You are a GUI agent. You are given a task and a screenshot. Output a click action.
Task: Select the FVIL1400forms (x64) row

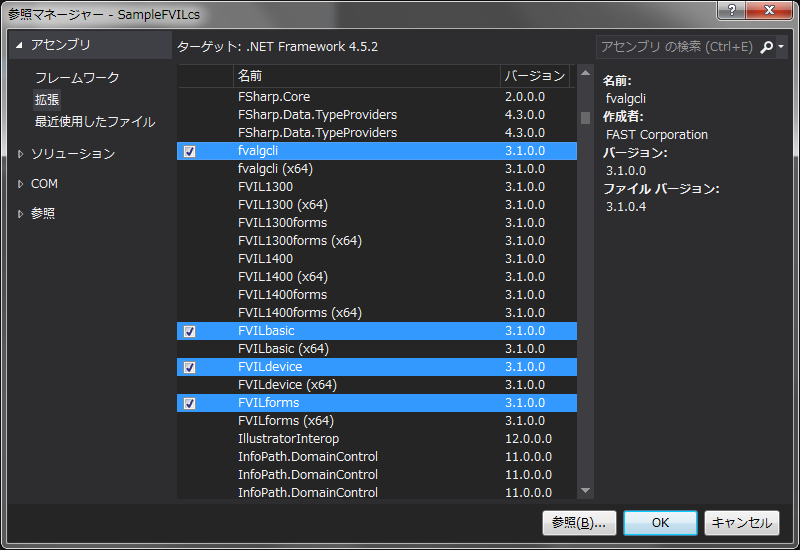click(x=377, y=313)
